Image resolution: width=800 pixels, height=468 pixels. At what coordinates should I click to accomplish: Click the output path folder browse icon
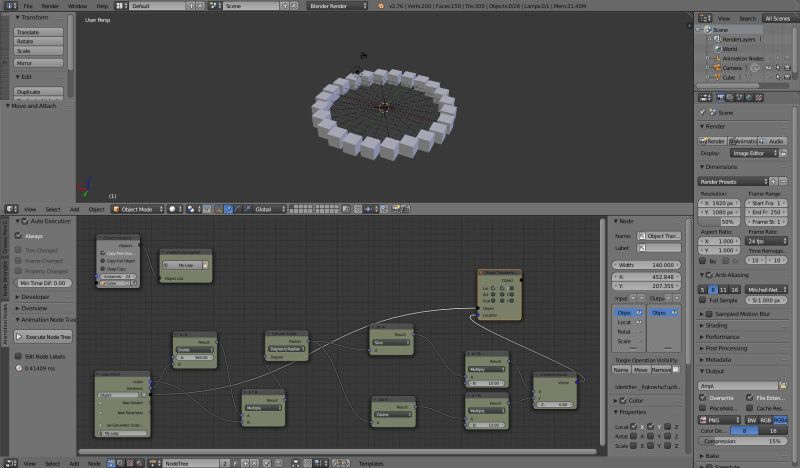783,386
